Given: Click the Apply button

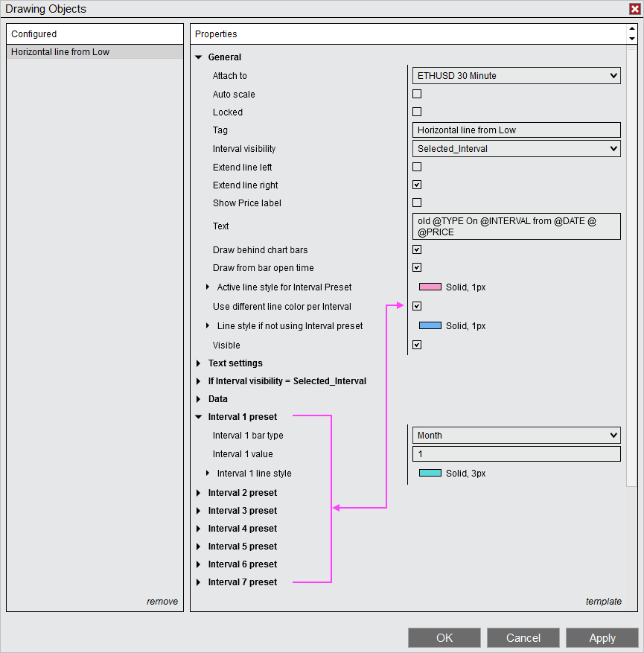Looking at the screenshot, I should coord(602,637).
